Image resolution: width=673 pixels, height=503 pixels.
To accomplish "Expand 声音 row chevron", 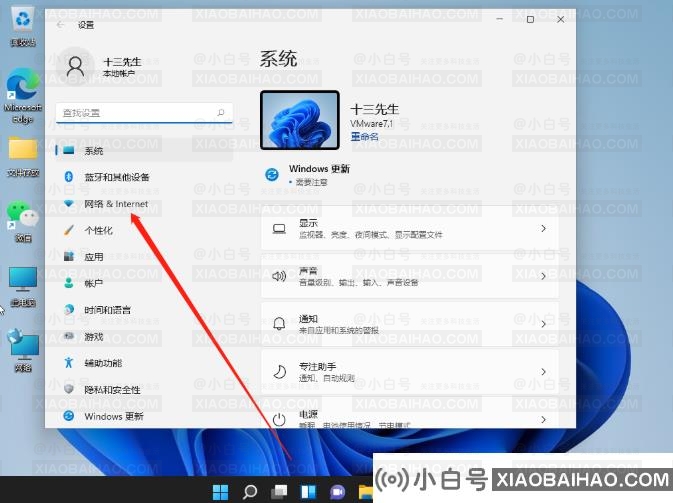I will (543, 276).
